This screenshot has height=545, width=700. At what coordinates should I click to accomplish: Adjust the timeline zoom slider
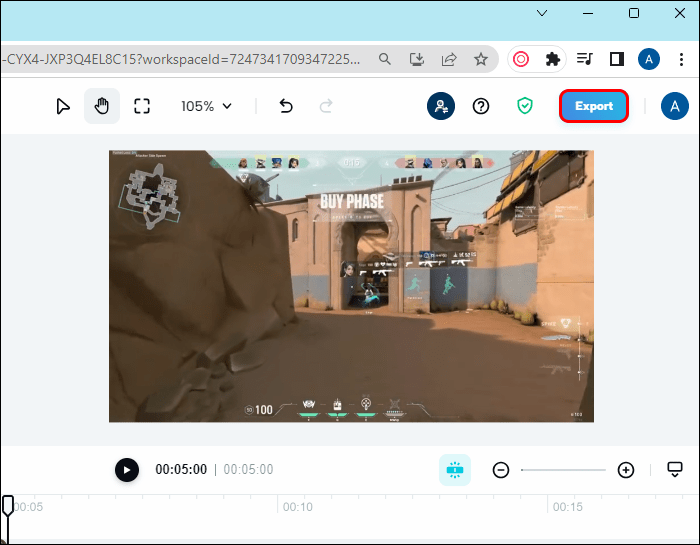tap(563, 470)
